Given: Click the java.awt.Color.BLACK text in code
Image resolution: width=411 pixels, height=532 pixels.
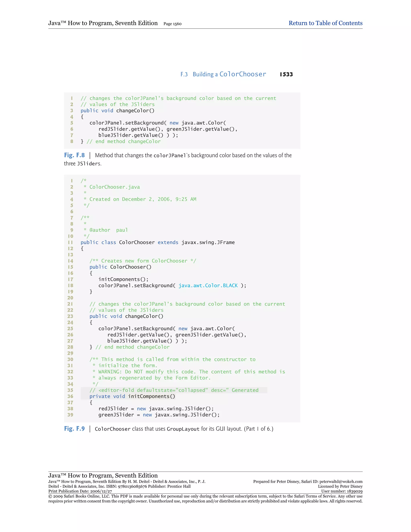Looking at the screenshot, I should (208, 285).
